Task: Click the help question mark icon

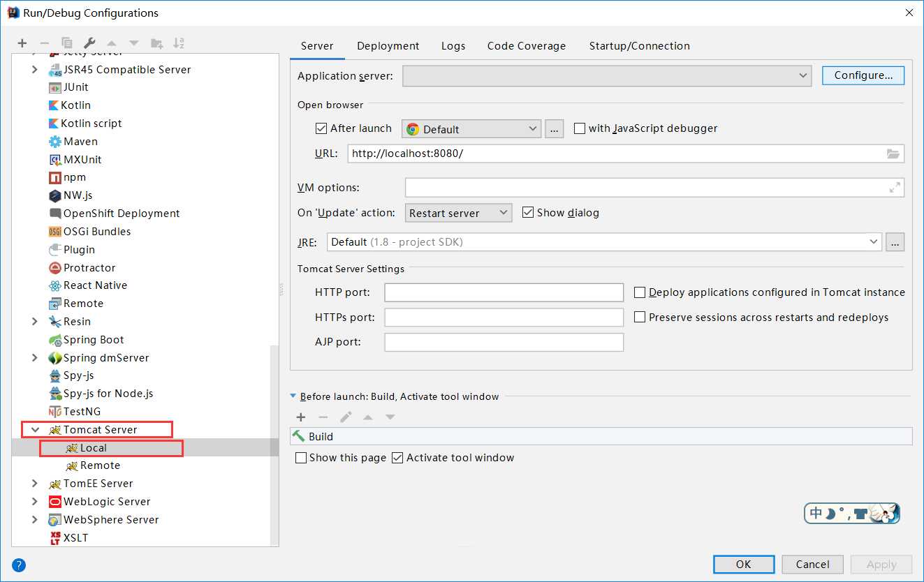Action: click(x=19, y=565)
